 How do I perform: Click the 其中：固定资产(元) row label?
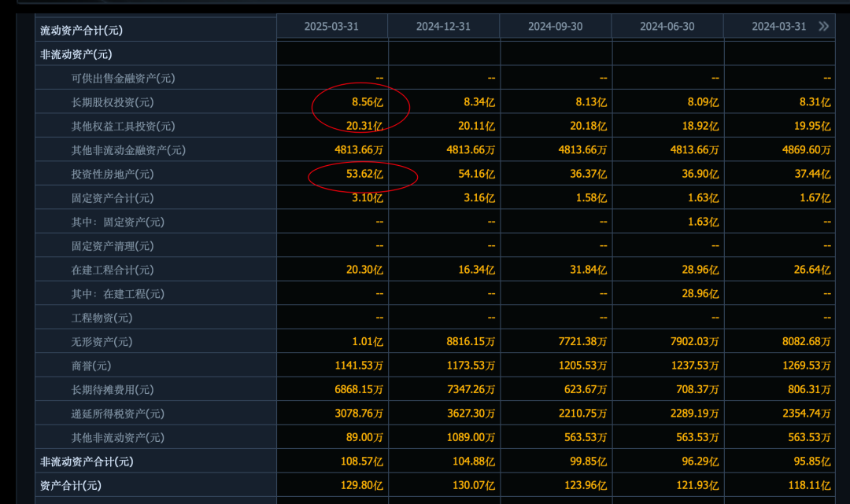(x=117, y=222)
